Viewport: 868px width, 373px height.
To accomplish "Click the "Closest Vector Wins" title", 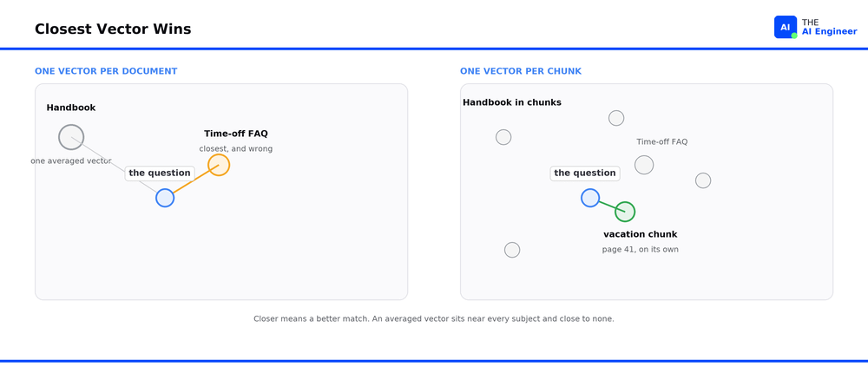I will (x=113, y=29).
